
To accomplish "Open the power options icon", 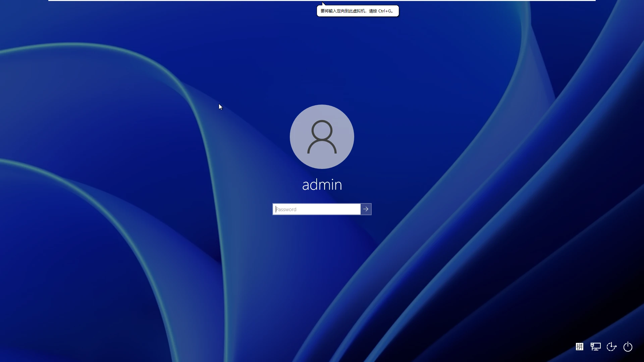I will click(x=628, y=347).
